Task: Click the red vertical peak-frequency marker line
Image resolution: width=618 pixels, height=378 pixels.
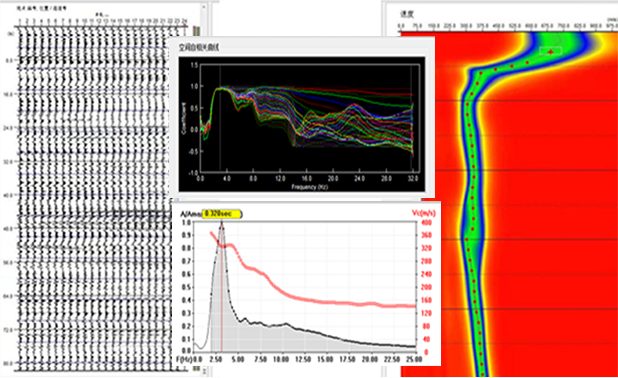Action: click(x=222, y=287)
